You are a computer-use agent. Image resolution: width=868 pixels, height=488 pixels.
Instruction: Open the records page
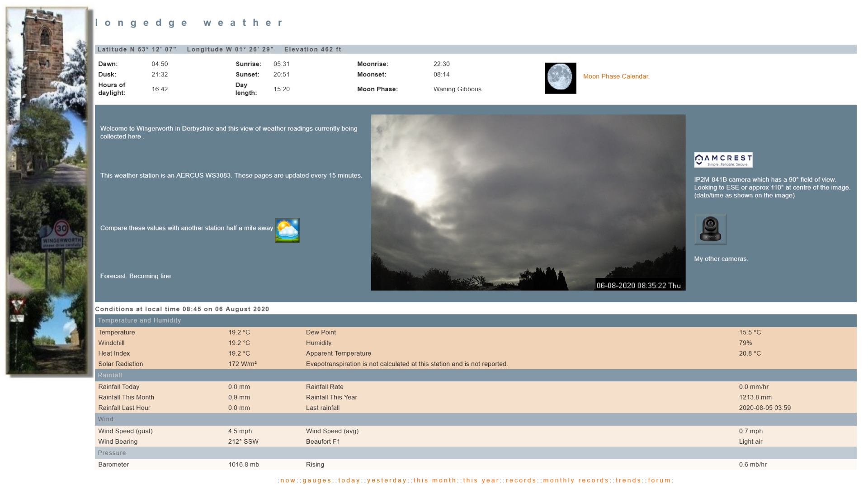(521, 480)
